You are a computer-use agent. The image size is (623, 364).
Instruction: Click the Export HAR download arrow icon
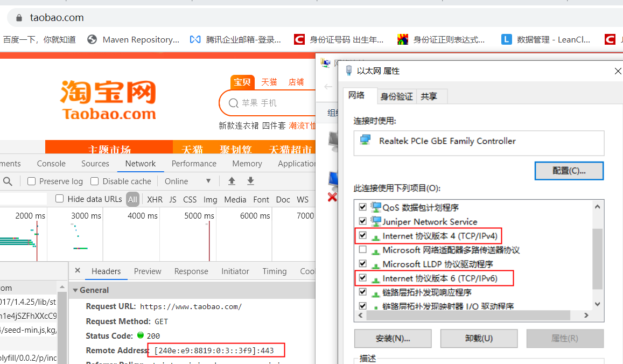pyautogui.click(x=250, y=181)
